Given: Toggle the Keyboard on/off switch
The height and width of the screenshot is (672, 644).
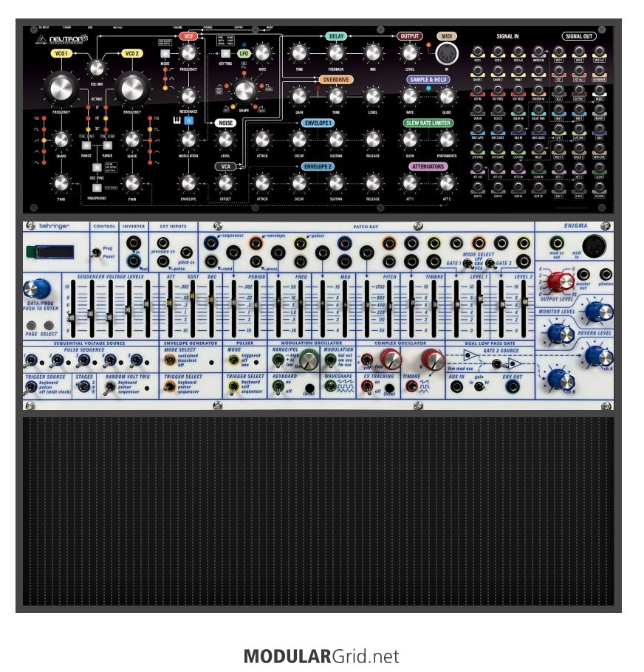Looking at the screenshot, I should click(x=278, y=386).
